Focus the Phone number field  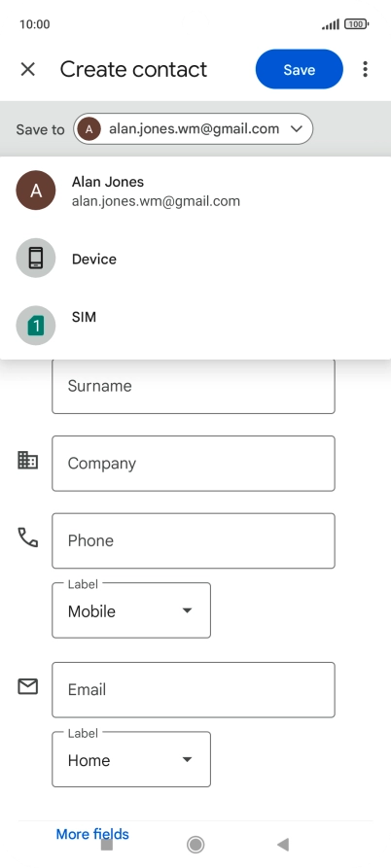(194, 540)
